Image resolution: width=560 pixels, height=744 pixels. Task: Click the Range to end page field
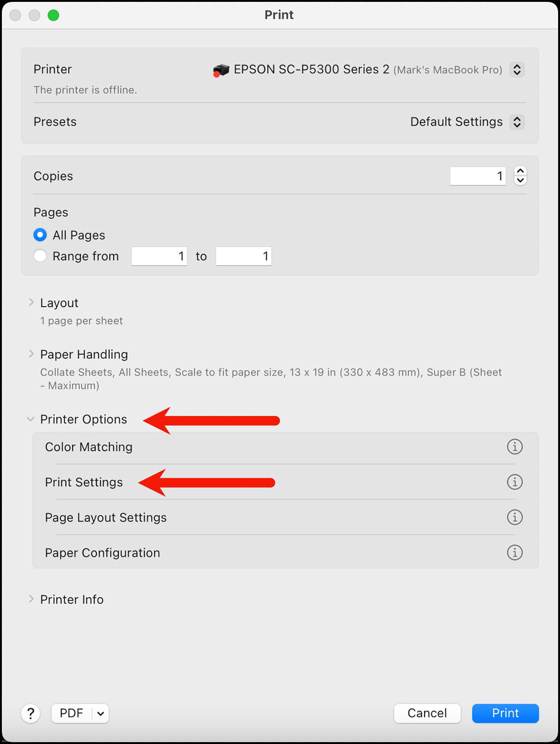(244, 256)
